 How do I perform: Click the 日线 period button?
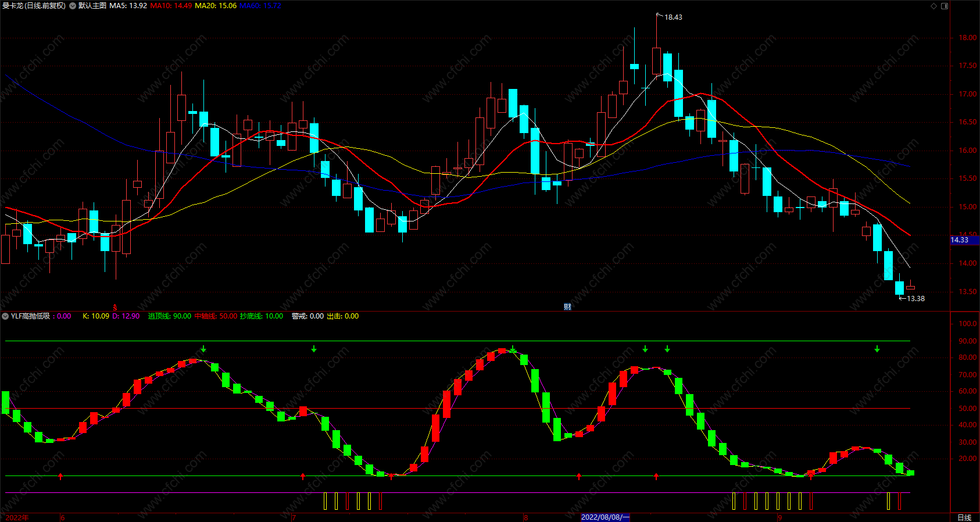tap(964, 517)
